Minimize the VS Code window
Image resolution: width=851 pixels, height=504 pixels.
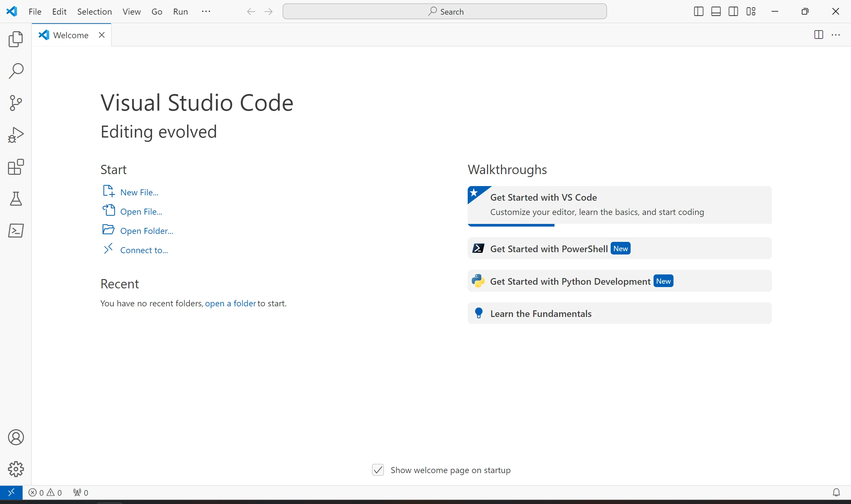pos(775,12)
